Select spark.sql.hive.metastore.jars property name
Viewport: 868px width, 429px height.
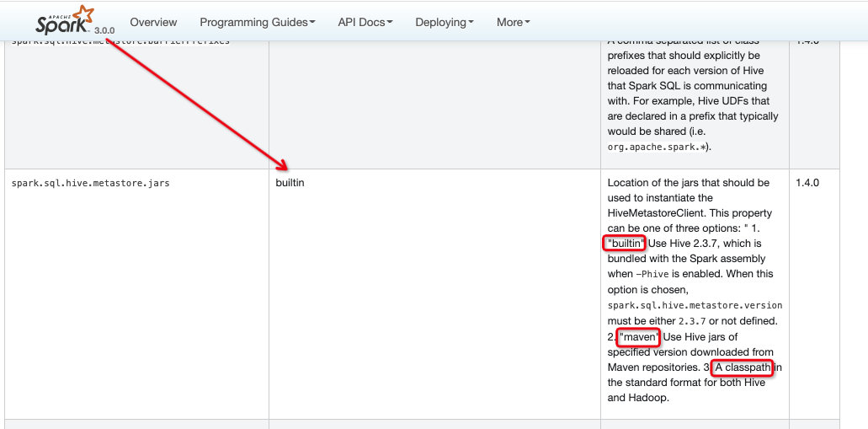click(x=91, y=183)
